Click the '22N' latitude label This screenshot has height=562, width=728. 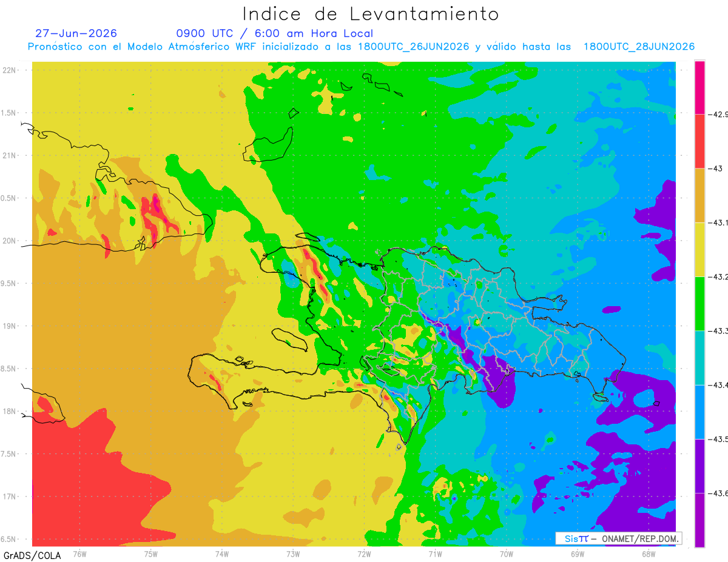coord(10,70)
